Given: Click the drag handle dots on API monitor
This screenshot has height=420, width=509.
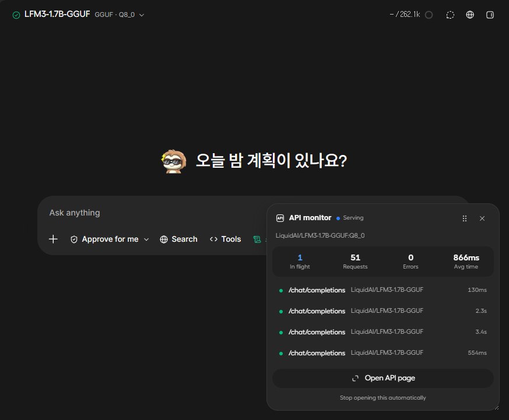Looking at the screenshot, I should point(465,218).
